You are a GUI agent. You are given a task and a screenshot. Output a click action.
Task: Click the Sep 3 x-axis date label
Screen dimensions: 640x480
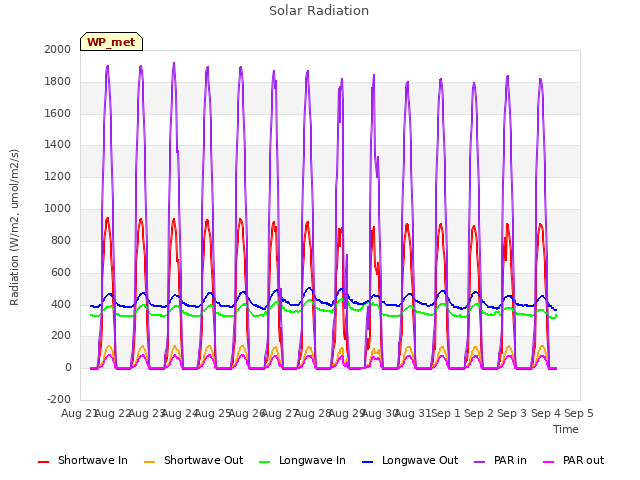click(x=512, y=413)
